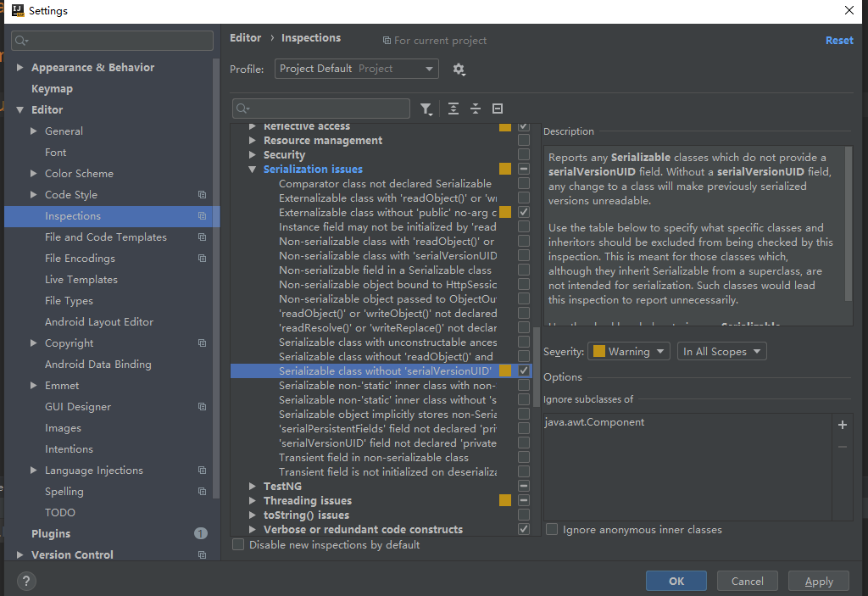Click the Apply button
The image size is (868, 596).
coord(819,582)
